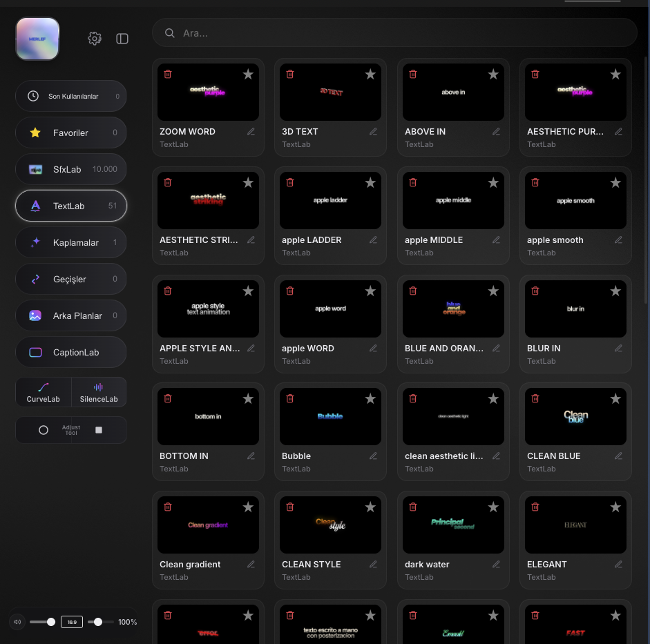Click the Ara search field
The image size is (650, 644).
(394, 32)
